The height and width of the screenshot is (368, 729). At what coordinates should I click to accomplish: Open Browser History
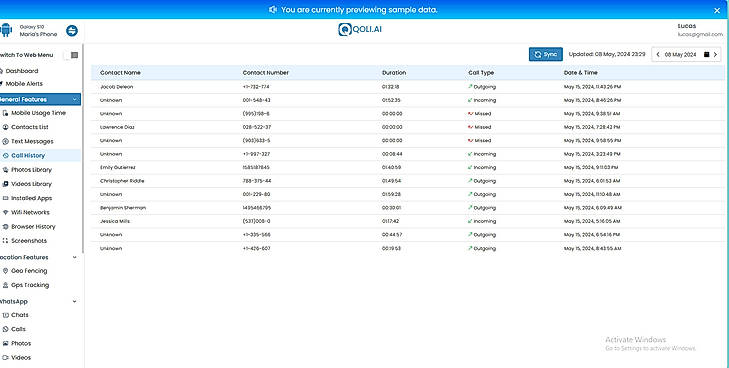click(33, 227)
